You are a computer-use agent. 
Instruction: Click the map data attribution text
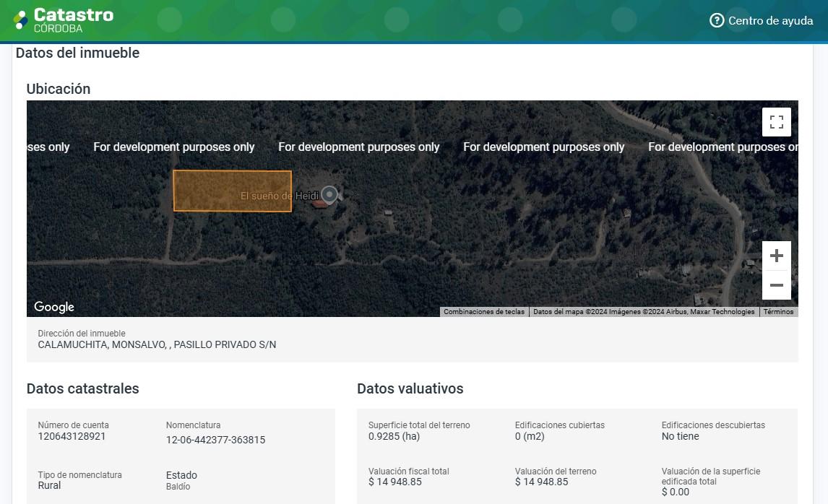click(x=644, y=312)
